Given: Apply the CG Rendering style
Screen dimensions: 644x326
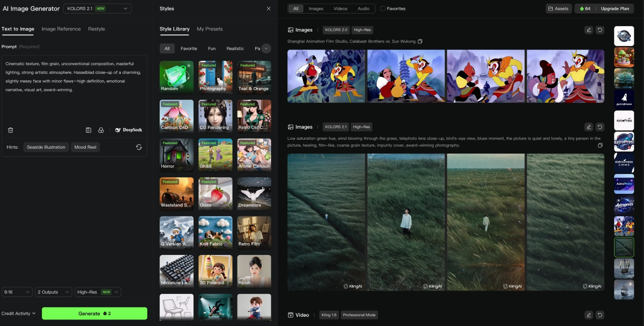Looking at the screenshot, I should click(x=215, y=116).
